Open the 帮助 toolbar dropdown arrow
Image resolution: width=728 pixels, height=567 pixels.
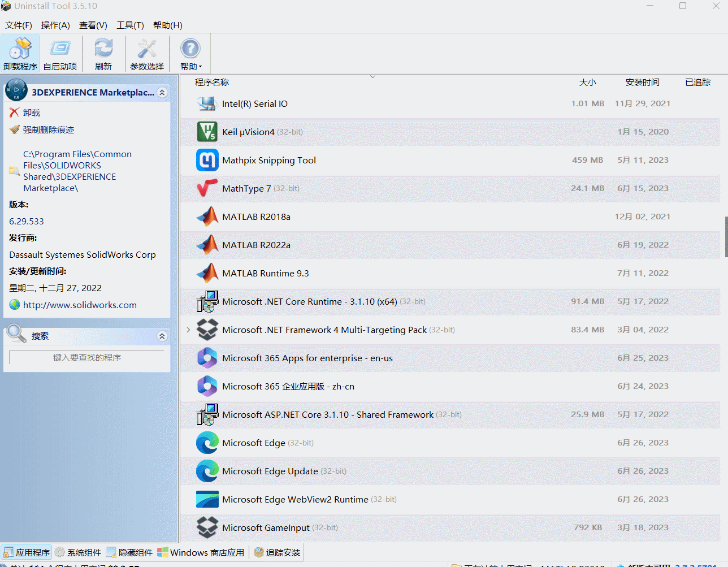(199, 66)
